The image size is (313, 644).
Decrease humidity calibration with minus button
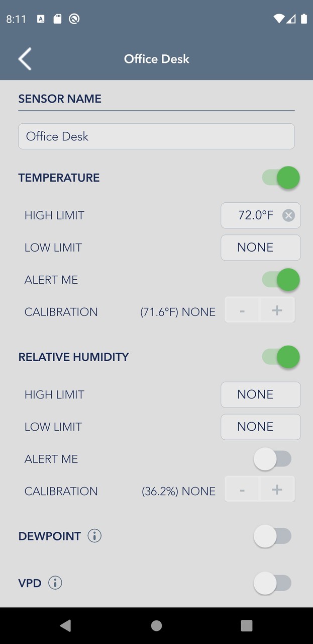242,489
